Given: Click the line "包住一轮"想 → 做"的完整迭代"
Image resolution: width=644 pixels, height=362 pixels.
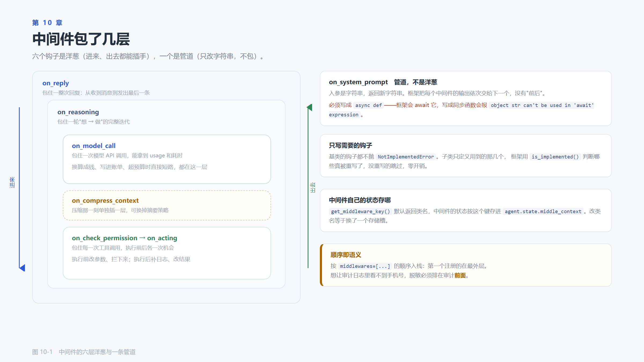Looking at the screenshot, I should (x=93, y=122).
